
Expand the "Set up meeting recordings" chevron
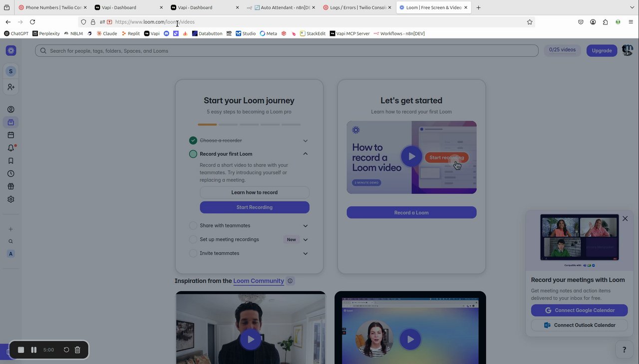coord(306,240)
